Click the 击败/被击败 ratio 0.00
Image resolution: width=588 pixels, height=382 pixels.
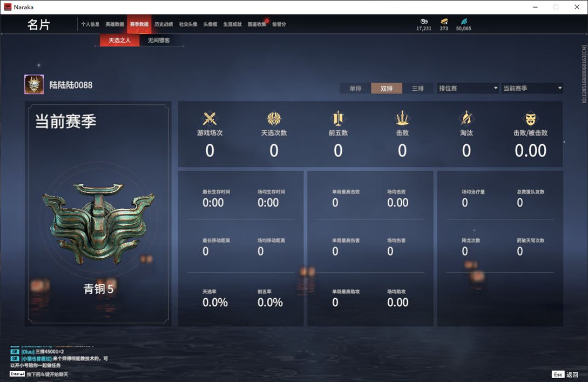[531, 151]
